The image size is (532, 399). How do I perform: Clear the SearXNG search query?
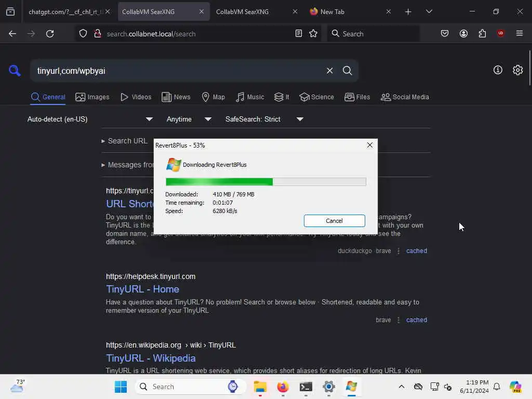(x=329, y=71)
